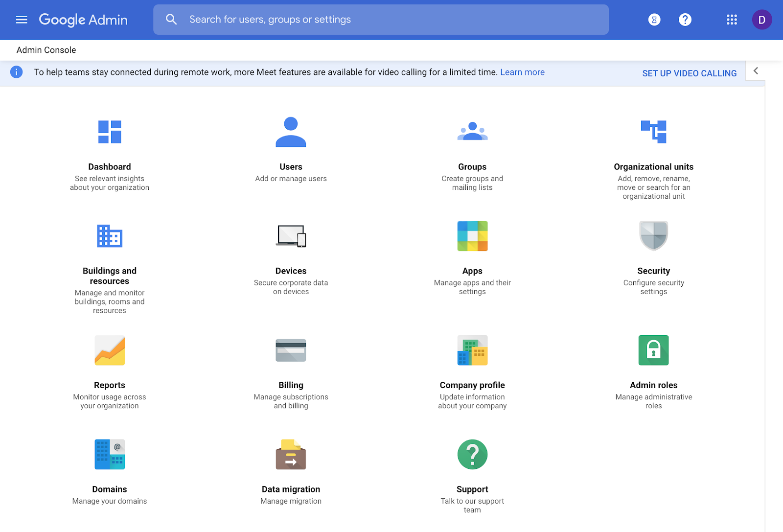Click the Reports title text
783x532 pixels.
click(110, 385)
